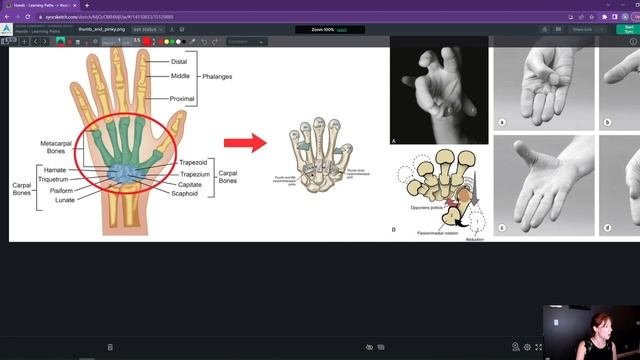
Task: Click the save icon right of the download icon
Action: click(x=182, y=29)
